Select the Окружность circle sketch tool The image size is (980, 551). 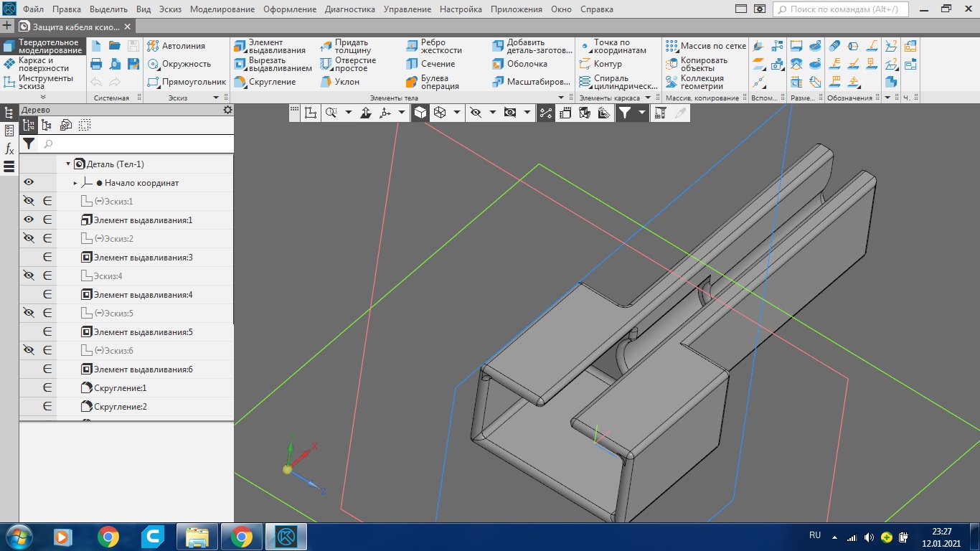pyautogui.click(x=179, y=64)
